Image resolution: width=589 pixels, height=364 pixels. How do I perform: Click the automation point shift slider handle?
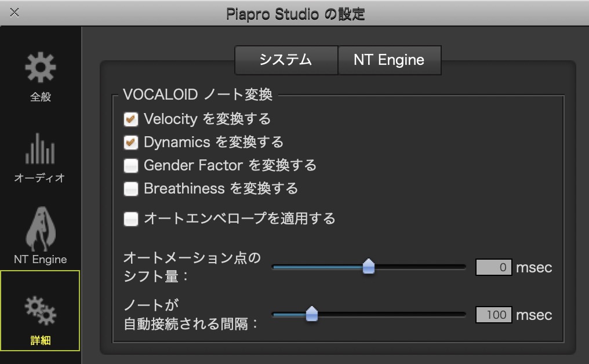click(368, 267)
